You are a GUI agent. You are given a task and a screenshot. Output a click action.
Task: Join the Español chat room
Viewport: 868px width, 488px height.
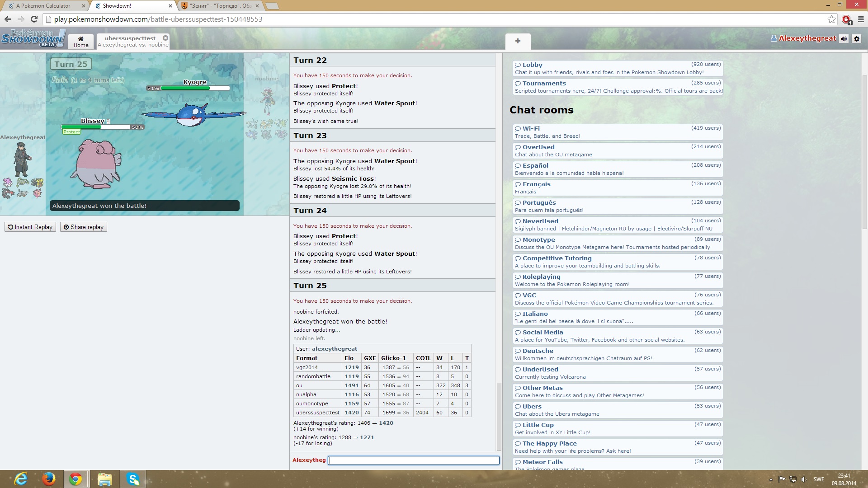[618, 169]
